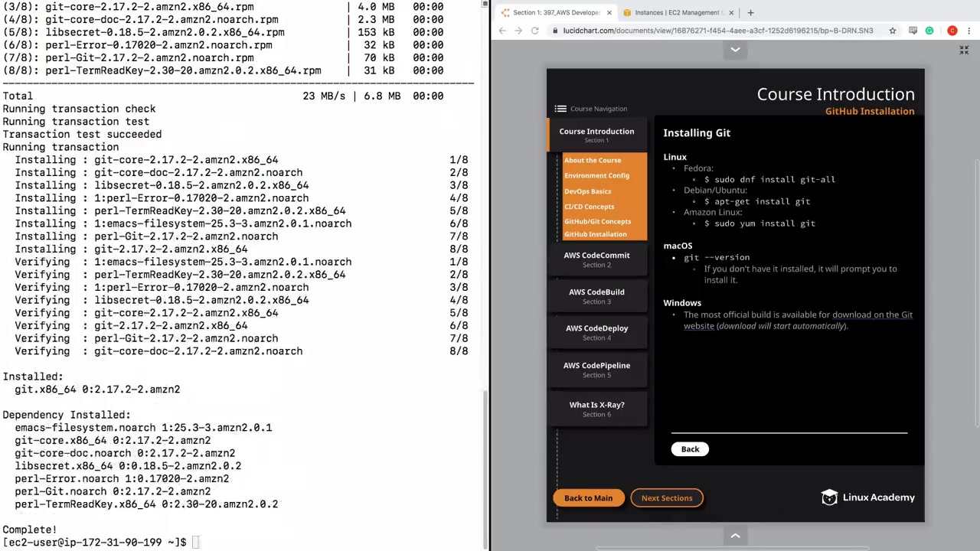Viewport: 980px width, 551px height.
Task: Click the Lucidchart tab favicon
Action: [505, 12]
